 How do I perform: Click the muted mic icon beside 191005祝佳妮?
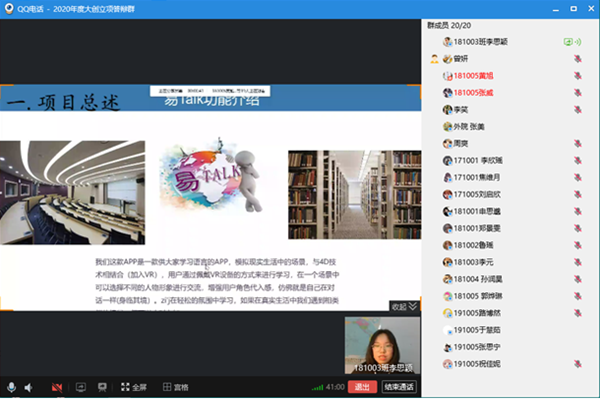tap(577, 364)
